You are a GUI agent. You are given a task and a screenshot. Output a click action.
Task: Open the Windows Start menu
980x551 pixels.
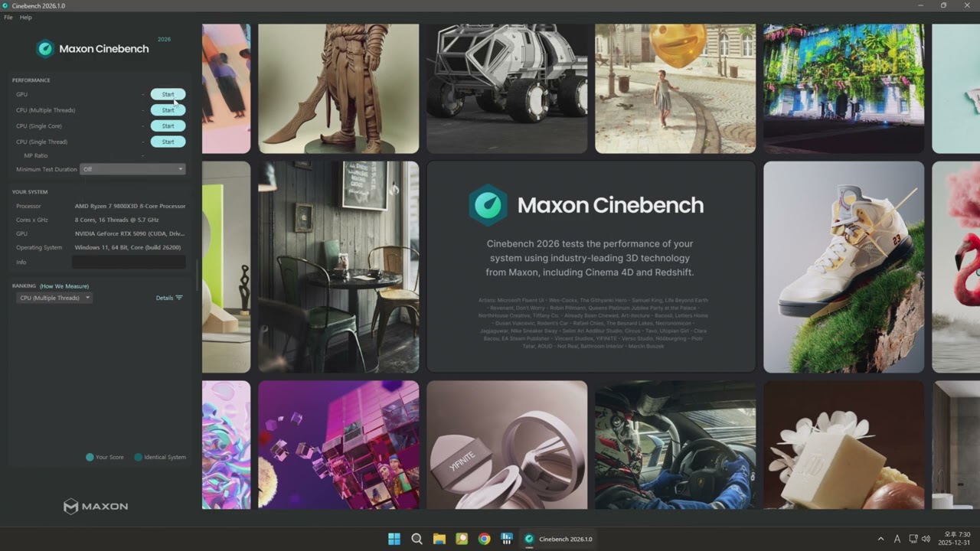coord(394,539)
